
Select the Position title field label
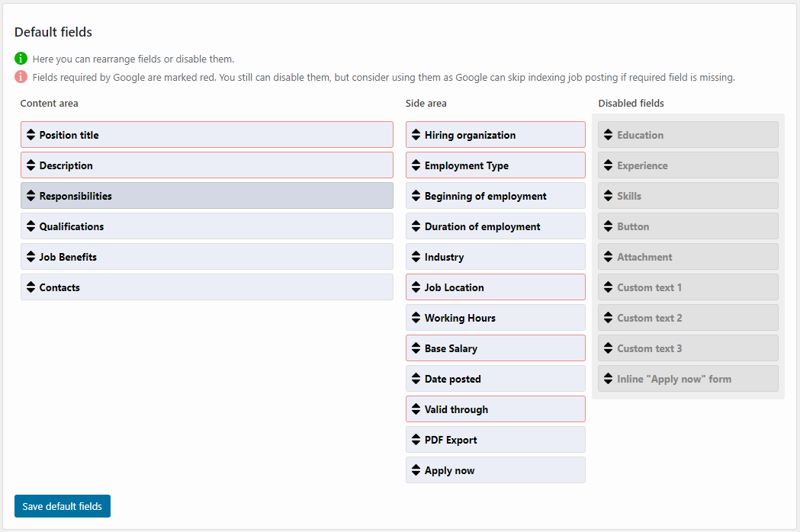tap(69, 135)
